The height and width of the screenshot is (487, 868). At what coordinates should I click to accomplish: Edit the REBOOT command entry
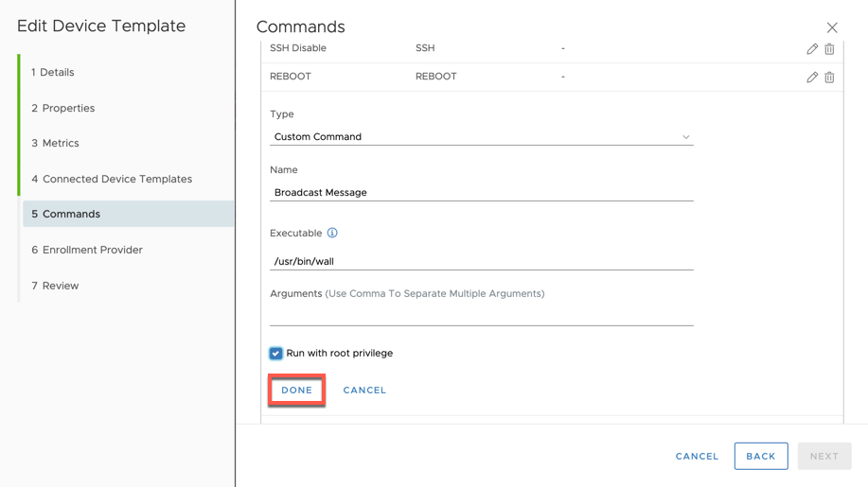[812, 78]
